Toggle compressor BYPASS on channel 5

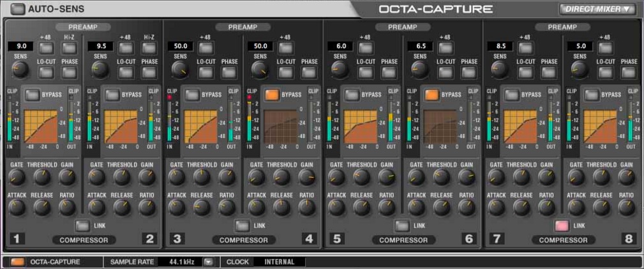pos(352,95)
